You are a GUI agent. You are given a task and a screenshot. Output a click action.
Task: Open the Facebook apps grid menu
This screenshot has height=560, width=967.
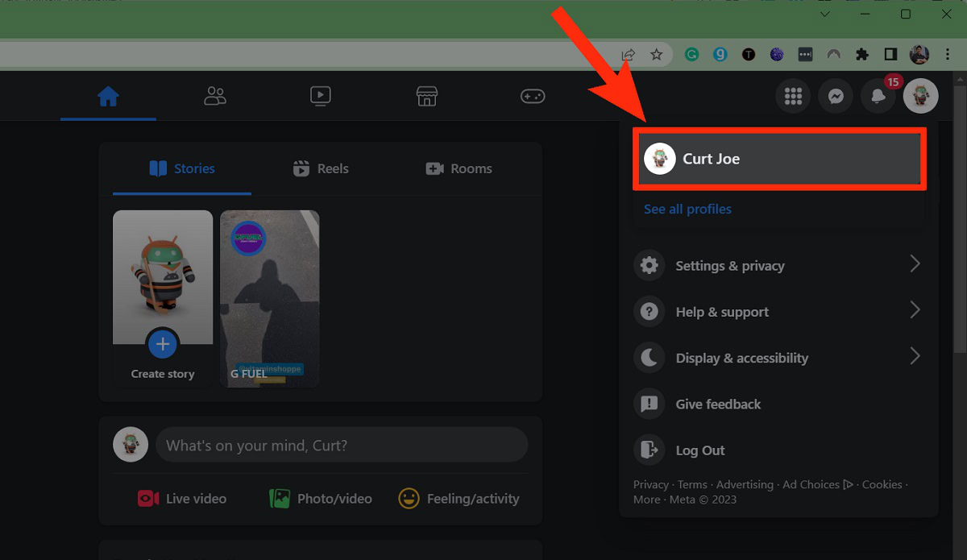[x=793, y=97]
